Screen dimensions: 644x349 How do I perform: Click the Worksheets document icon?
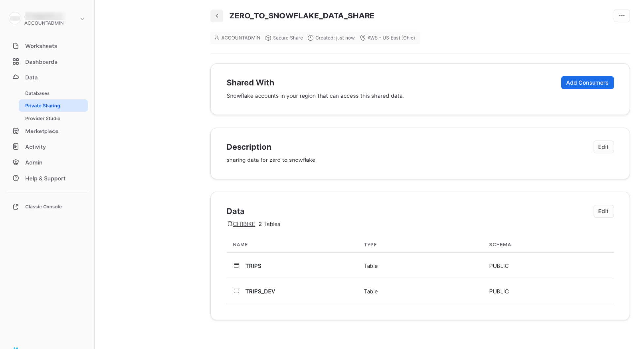click(16, 46)
